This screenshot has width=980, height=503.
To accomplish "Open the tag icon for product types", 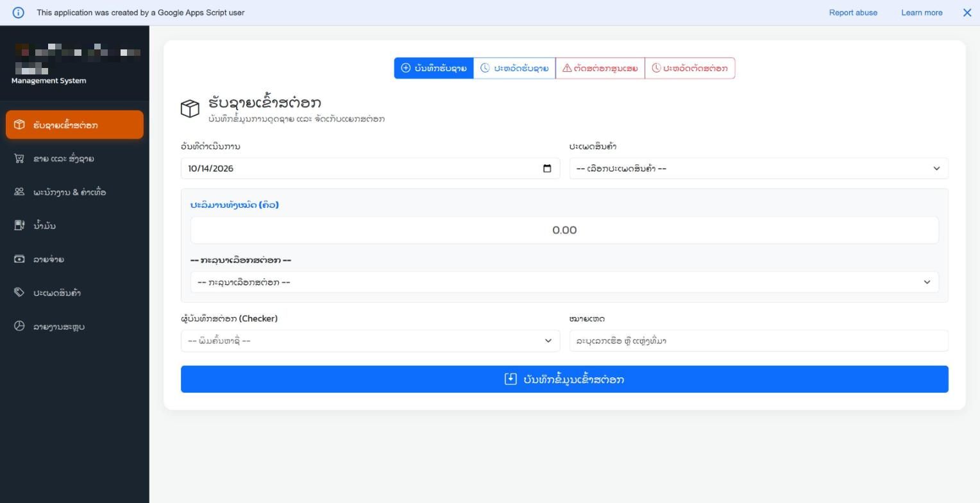I will [x=19, y=293].
